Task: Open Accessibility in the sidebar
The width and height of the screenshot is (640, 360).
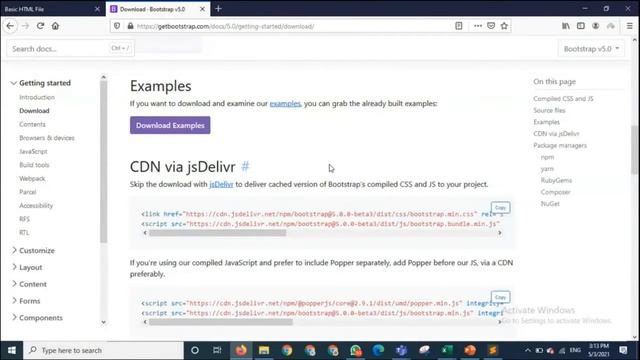Action: tap(36, 205)
